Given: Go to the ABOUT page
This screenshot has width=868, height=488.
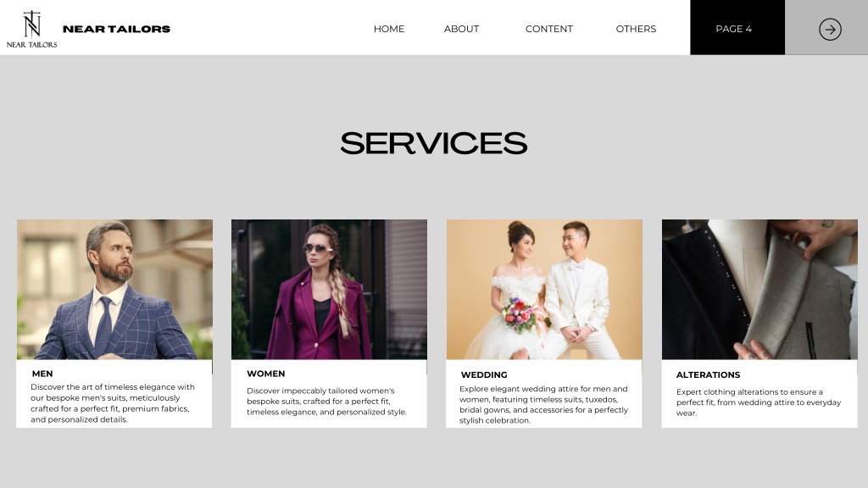Looking at the screenshot, I should [461, 29].
